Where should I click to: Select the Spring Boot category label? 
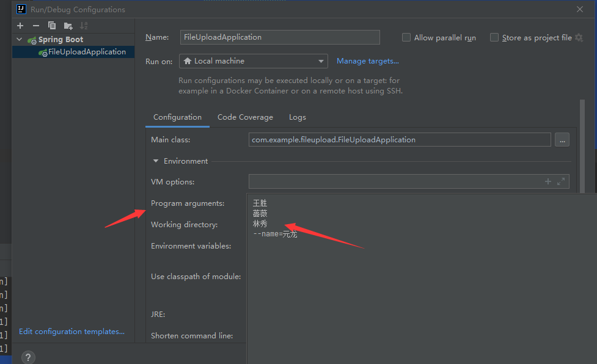61,40
